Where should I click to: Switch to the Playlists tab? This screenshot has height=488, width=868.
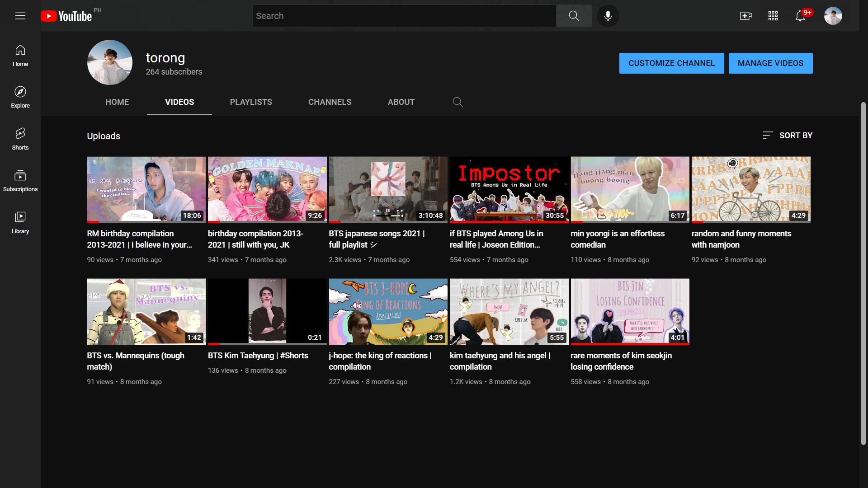(251, 102)
